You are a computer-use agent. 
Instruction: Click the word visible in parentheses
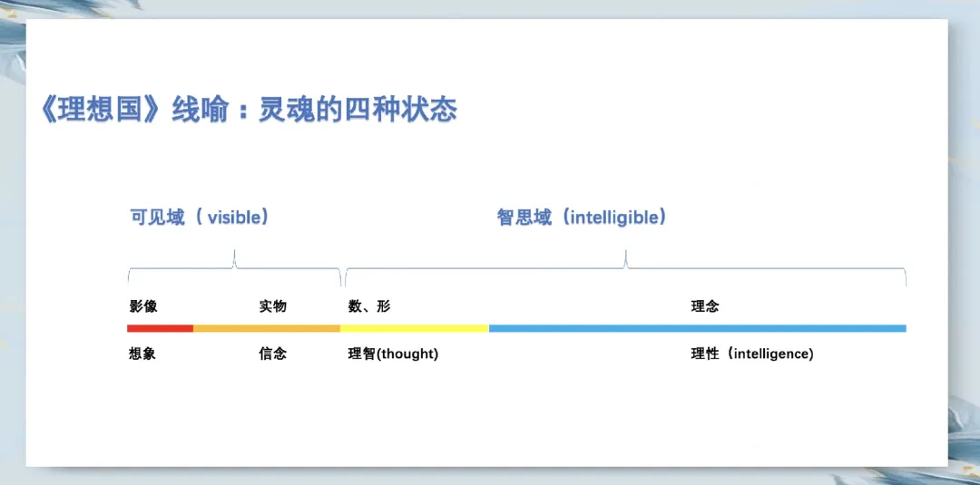232,218
